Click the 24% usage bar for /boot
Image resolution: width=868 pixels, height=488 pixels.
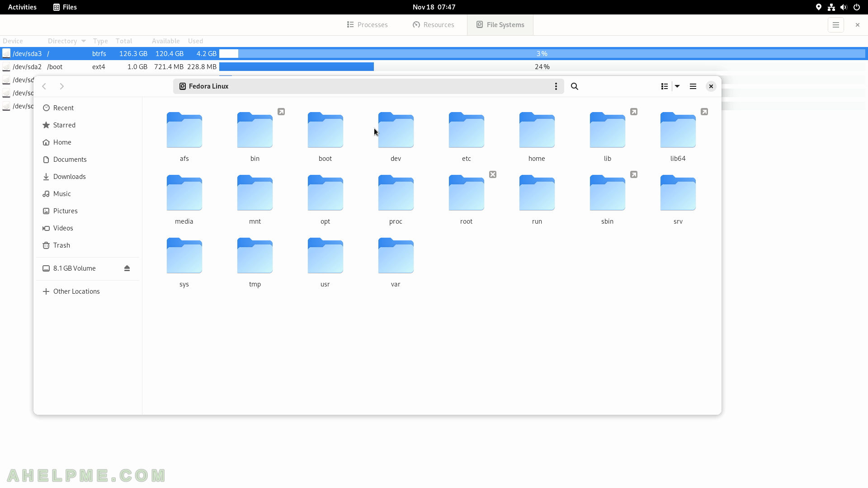(x=542, y=67)
